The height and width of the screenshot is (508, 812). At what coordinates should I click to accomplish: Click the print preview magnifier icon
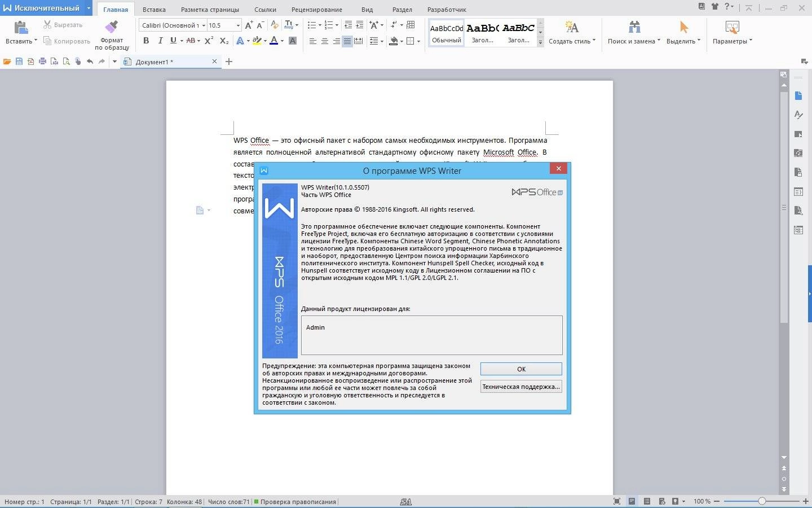(66, 62)
